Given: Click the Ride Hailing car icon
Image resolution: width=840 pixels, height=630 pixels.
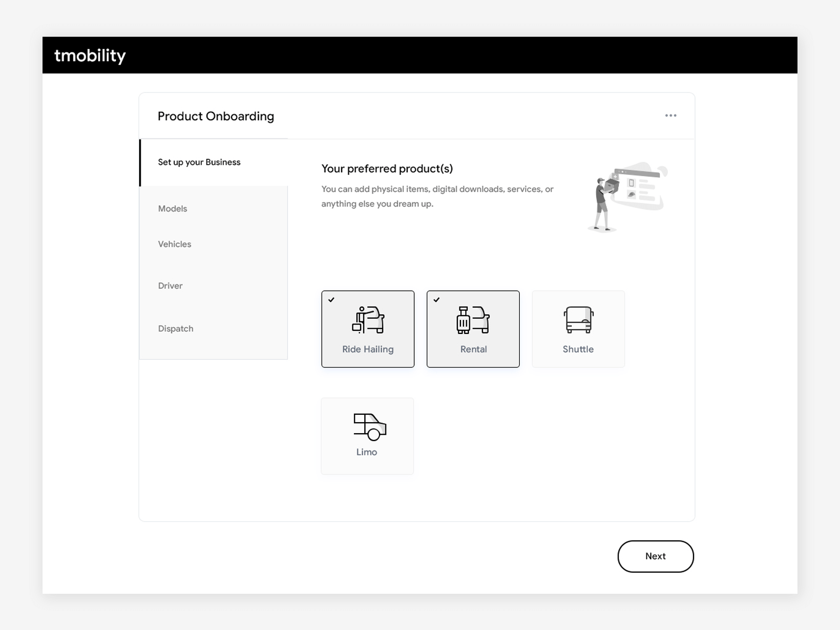Looking at the screenshot, I should point(368,320).
